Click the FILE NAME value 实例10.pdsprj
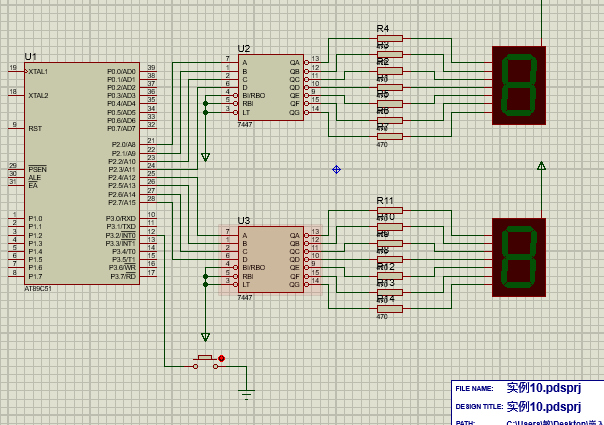The width and height of the screenshot is (604, 425). [x=544, y=388]
